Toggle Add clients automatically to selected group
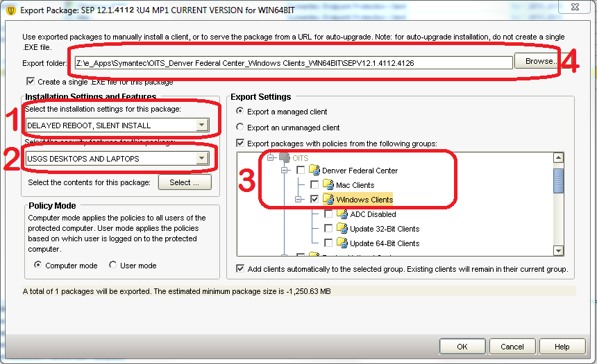 coord(240,268)
